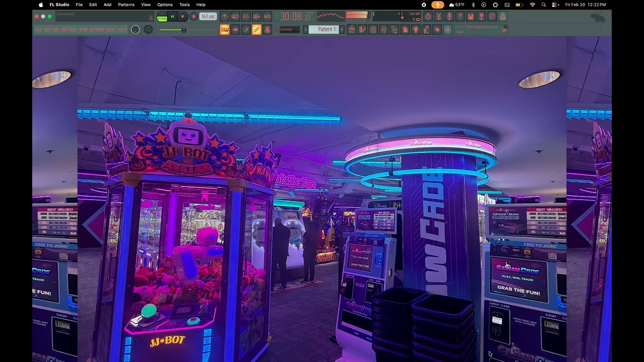
Task: Open the macOS menu bar Patterns menu
Action: [126, 5]
